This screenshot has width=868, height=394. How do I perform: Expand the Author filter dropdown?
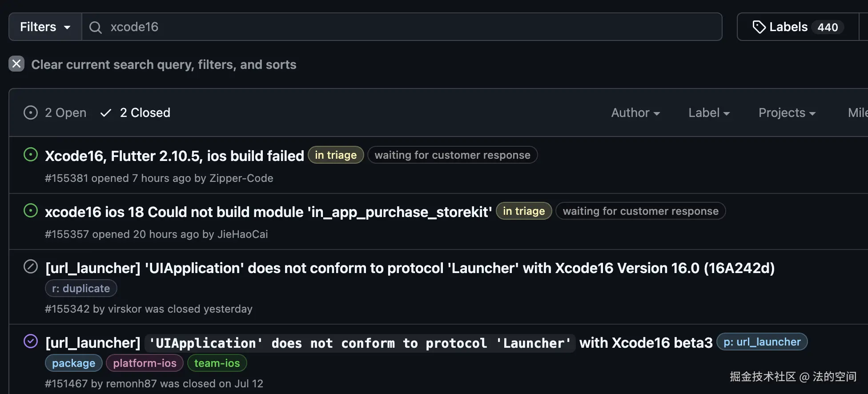[635, 113]
